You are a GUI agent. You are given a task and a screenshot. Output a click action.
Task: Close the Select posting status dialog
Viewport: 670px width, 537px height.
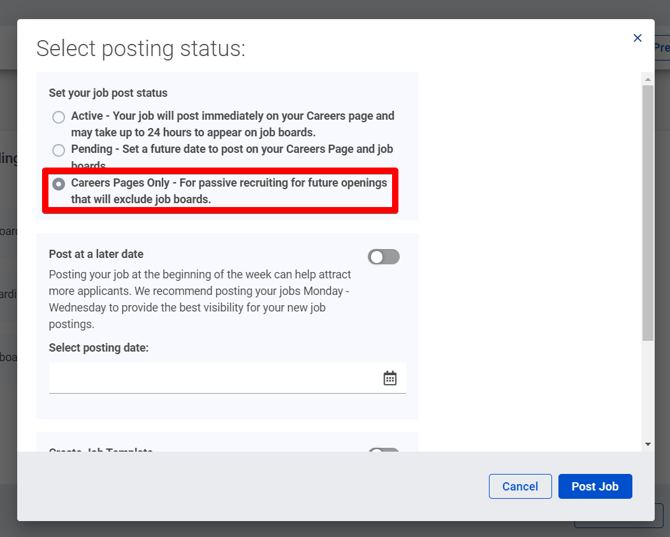click(x=637, y=38)
